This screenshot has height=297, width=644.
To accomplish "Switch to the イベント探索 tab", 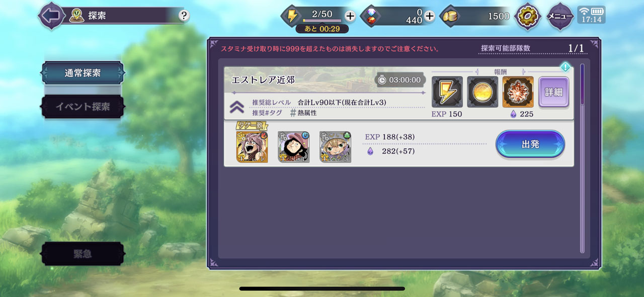I will 83,107.
